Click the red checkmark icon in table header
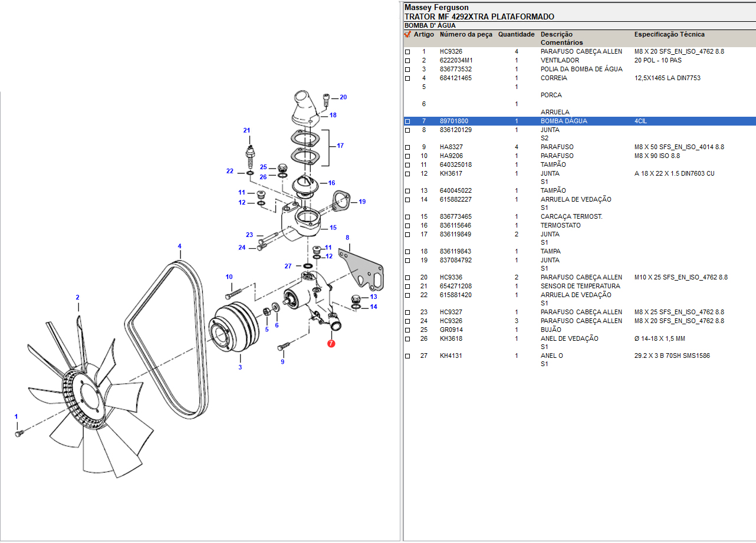Viewport: 756px width, 543px height. pos(407,35)
